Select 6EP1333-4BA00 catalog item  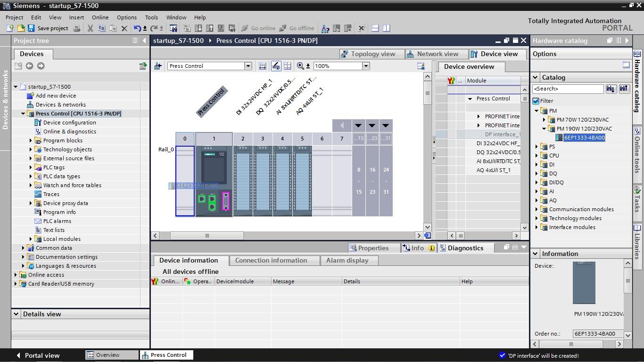point(584,138)
